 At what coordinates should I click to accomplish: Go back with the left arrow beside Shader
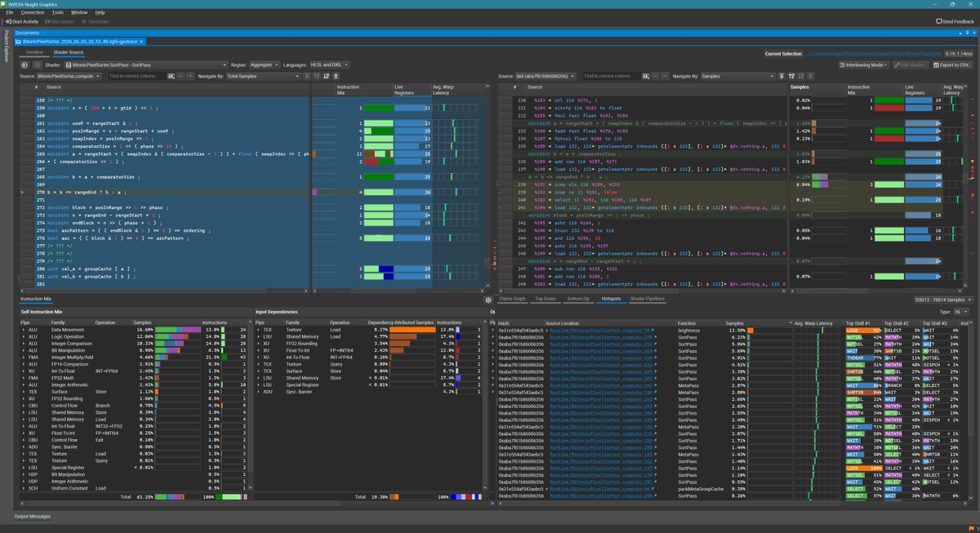pos(24,64)
